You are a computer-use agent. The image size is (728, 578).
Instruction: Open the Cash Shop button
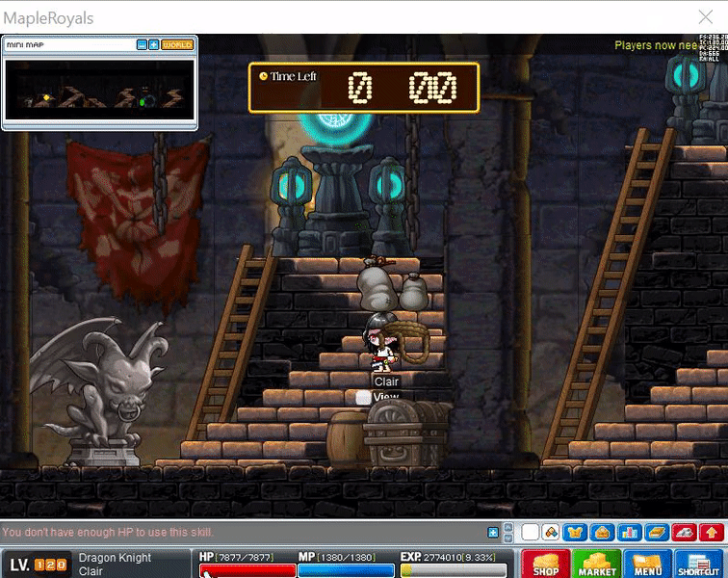click(546, 564)
